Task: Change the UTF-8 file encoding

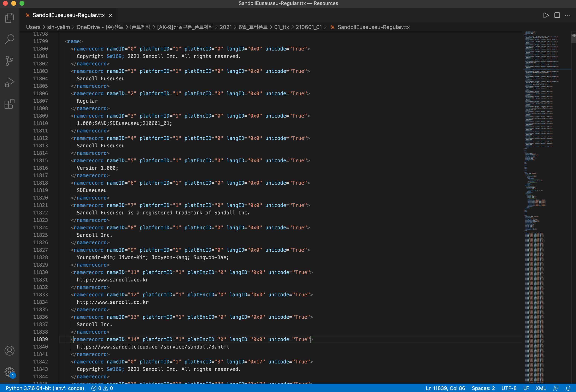Action: click(x=509, y=388)
